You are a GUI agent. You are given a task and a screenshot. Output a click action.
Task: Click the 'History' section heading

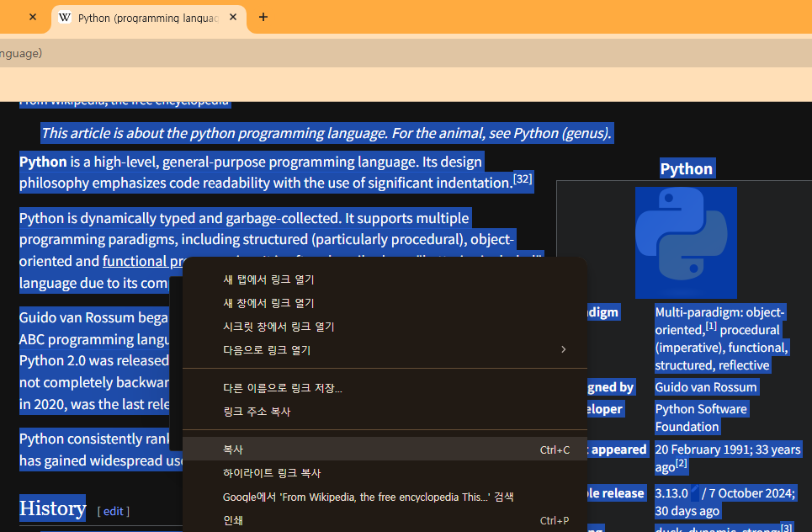pyautogui.click(x=53, y=508)
